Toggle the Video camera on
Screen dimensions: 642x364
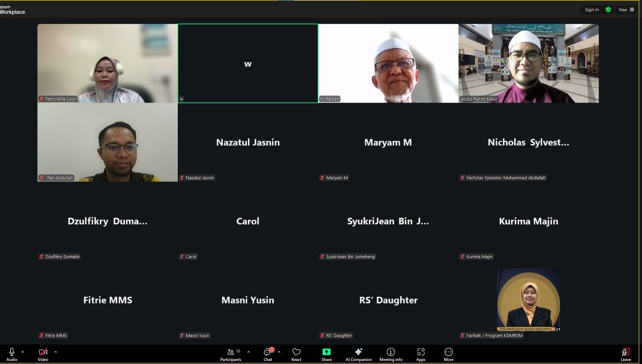coord(43,354)
